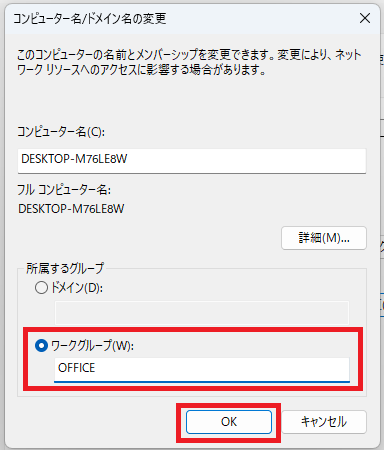Select the ドメイン(D) radio button

point(41,288)
